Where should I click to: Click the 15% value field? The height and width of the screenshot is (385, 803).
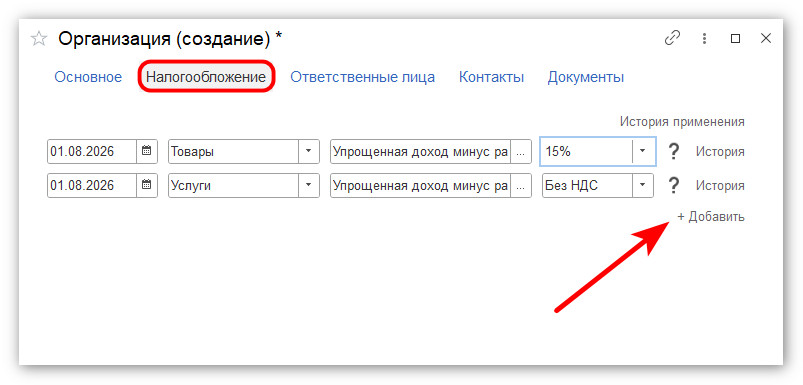[587, 152]
